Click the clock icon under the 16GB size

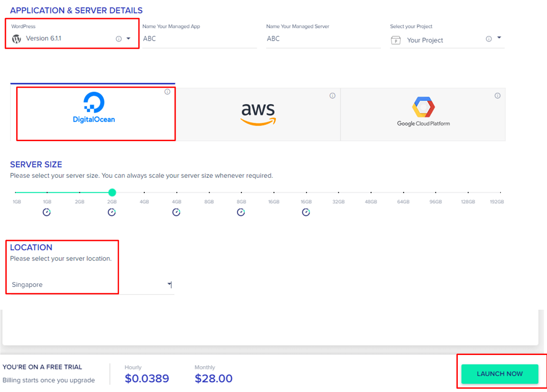click(x=306, y=212)
